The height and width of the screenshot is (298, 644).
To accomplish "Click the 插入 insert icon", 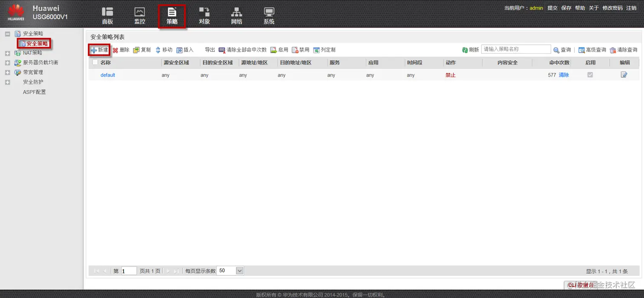I will point(179,50).
